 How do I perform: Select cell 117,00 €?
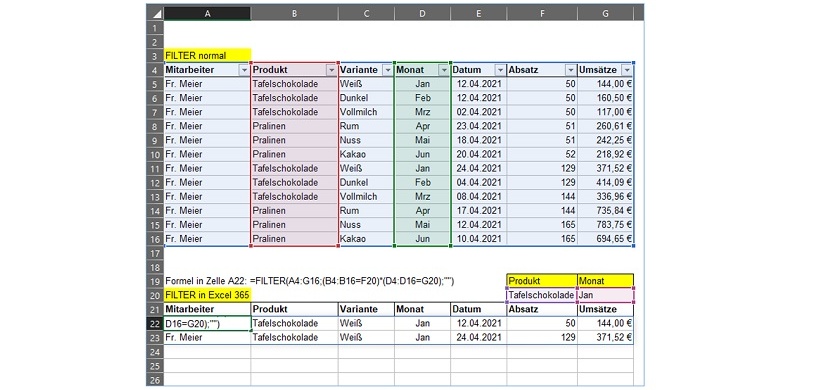point(606,112)
